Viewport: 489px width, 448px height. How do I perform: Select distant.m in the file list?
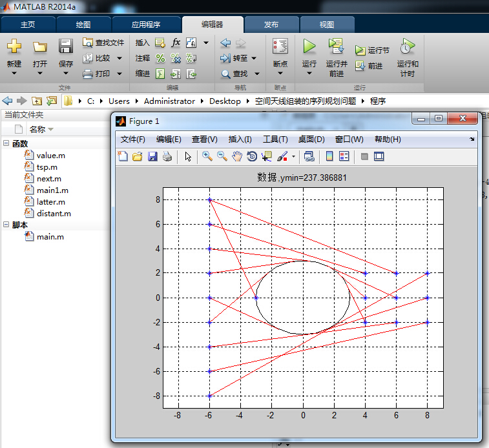(x=54, y=214)
